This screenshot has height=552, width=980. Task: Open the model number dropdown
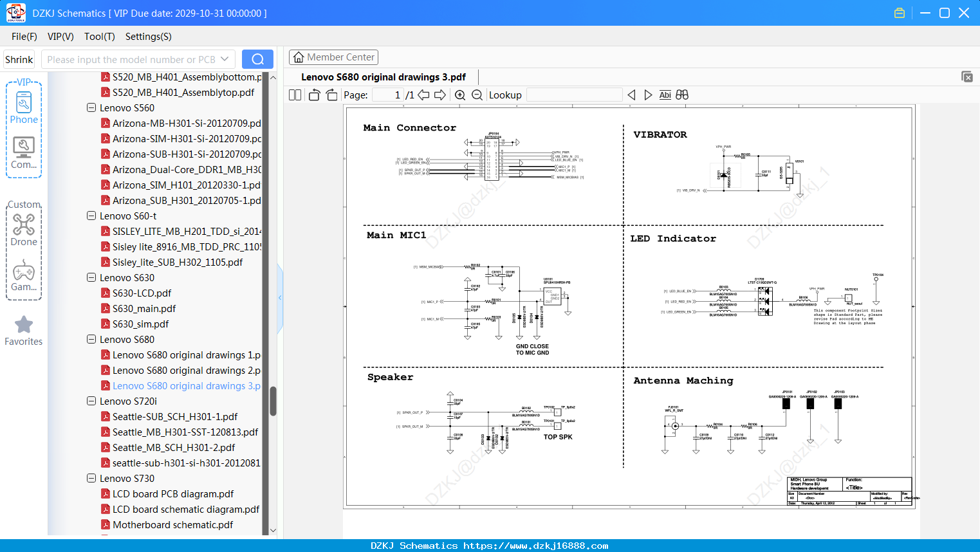225,59
